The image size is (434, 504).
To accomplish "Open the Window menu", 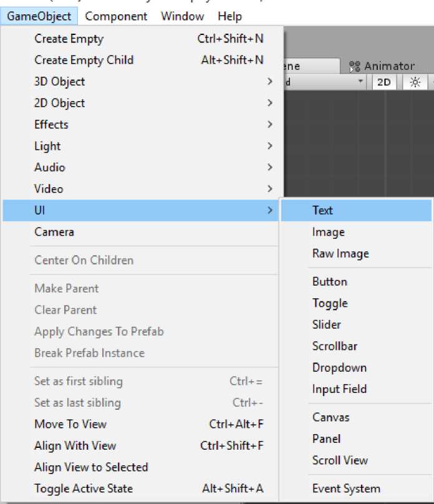I will tap(182, 16).
